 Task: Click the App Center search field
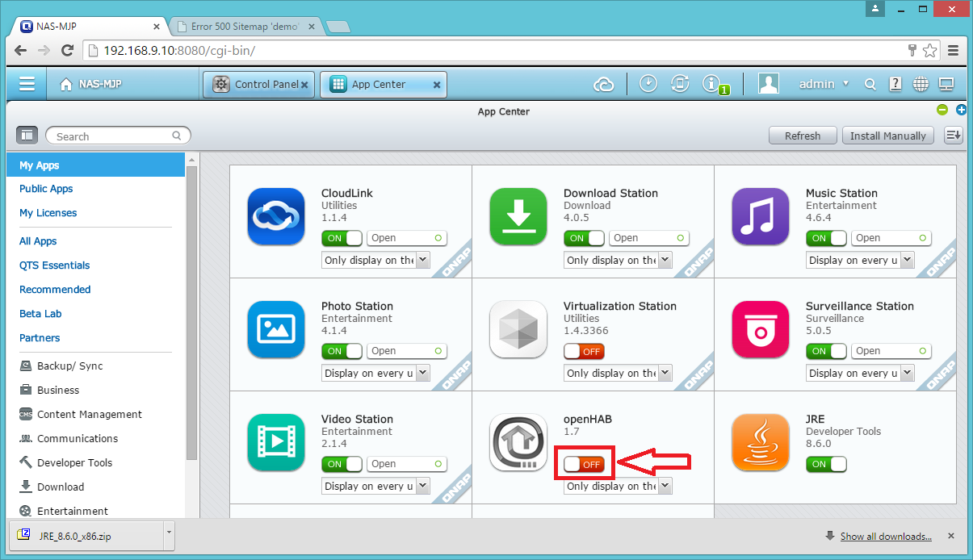[x=118, y=136]
